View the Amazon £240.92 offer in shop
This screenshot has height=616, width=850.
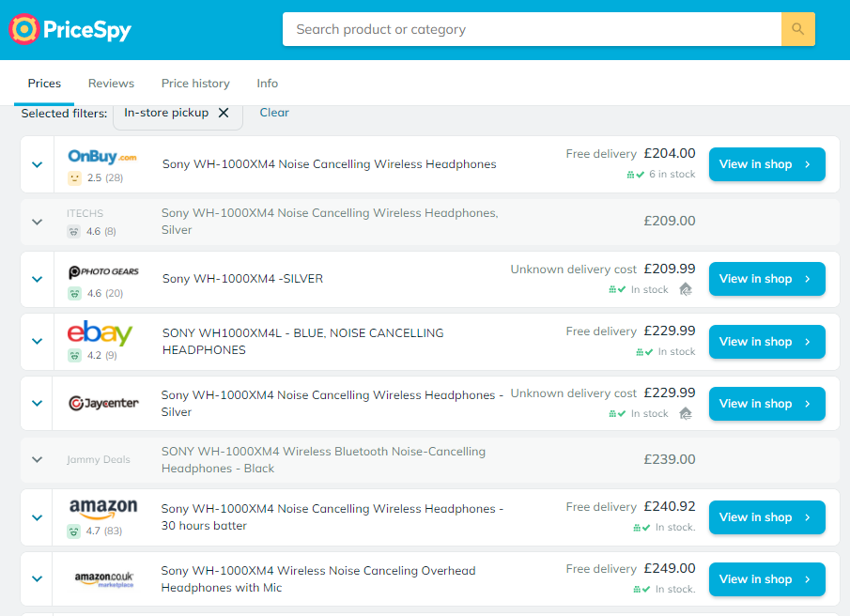(x=766, y=517)
